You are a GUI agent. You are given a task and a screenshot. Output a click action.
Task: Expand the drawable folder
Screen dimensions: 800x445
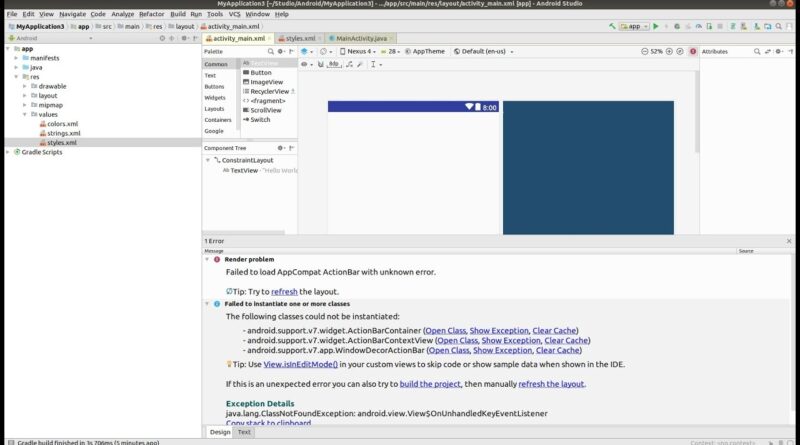[24, 86]
